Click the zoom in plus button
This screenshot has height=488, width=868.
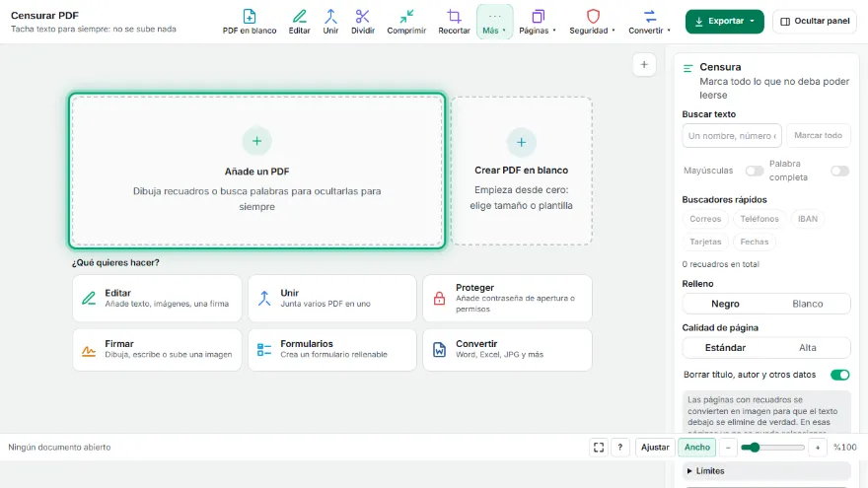point(817,447)
